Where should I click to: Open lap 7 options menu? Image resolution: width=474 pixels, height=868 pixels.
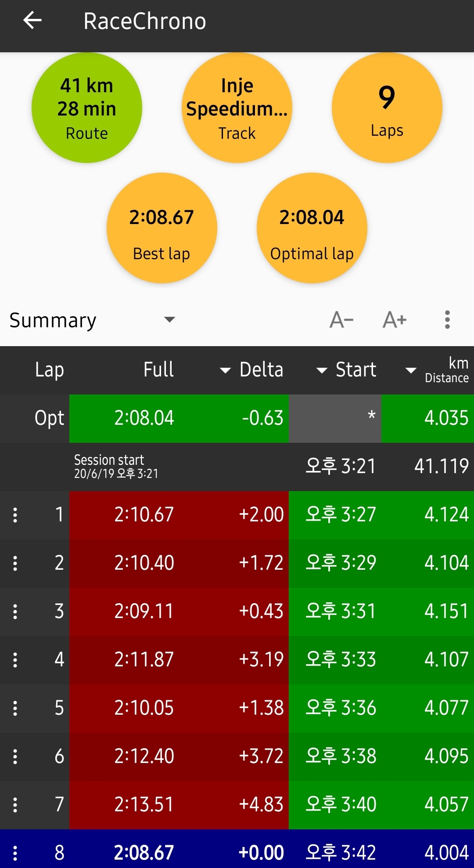click(x=15, y=805)
